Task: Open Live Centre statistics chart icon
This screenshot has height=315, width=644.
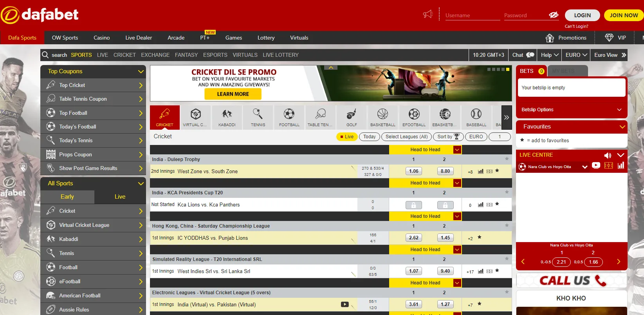Action: (x=621, y=165)
